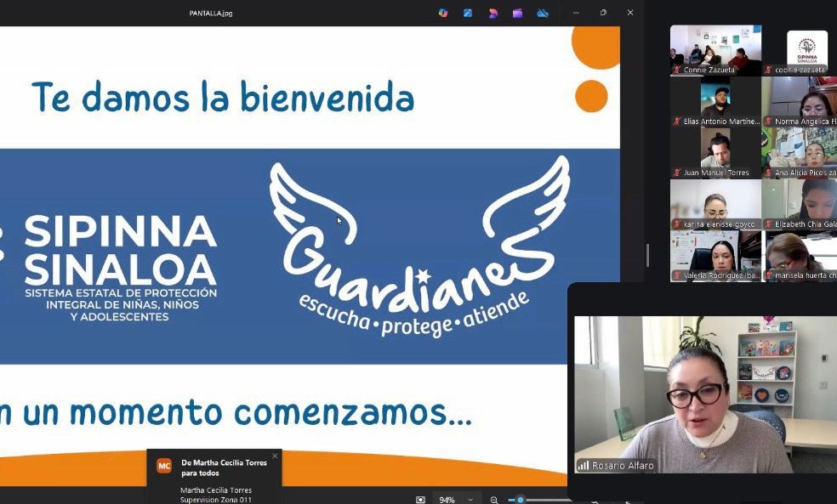Click the zoom out magnifier icon
837x504 pixels.
(x=494, y=500)
